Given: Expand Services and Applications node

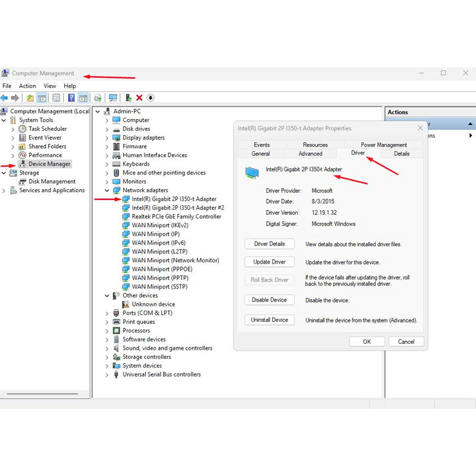Looking at the screenshot, I should point(4,190).
